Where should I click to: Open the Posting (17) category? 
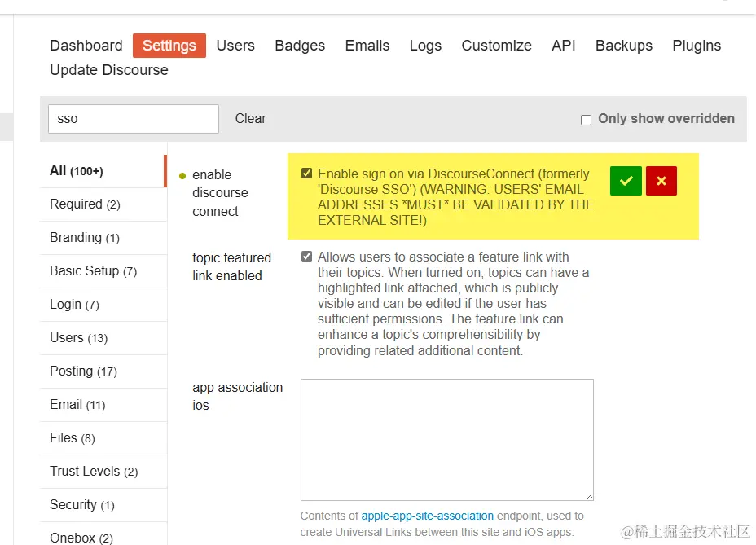pyautogui.click(x=103, y=371)
